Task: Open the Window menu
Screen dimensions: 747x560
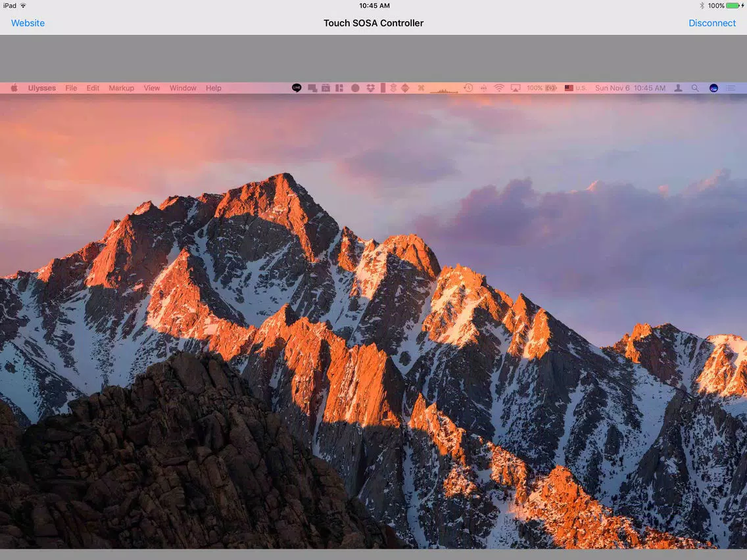Action: [183, 88]
